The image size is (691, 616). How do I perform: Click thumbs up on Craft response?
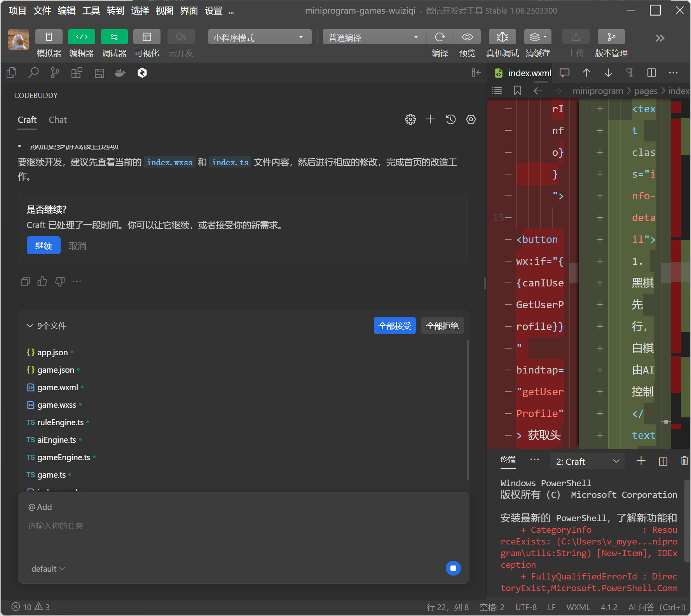pos(42,281)
